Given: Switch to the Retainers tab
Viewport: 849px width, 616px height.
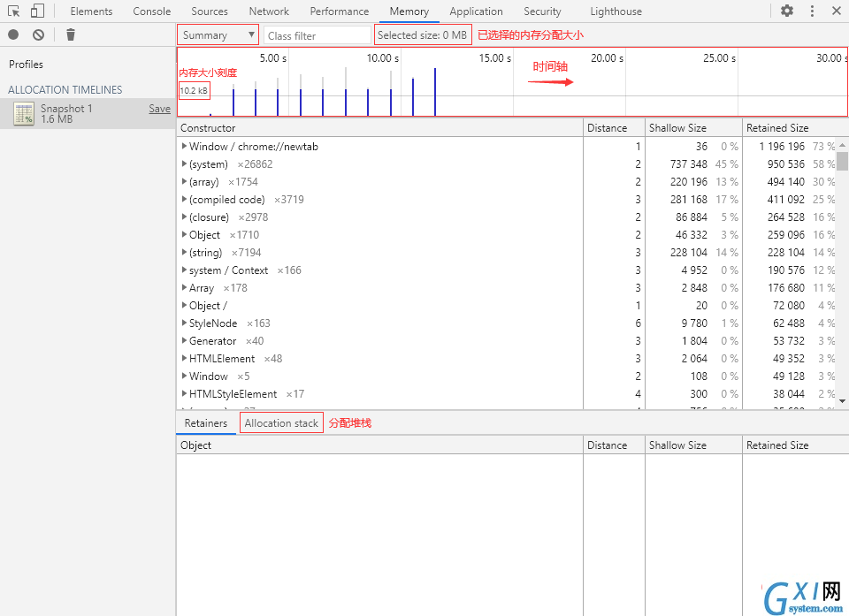Looking at the screenshot, I should [206, 423].
